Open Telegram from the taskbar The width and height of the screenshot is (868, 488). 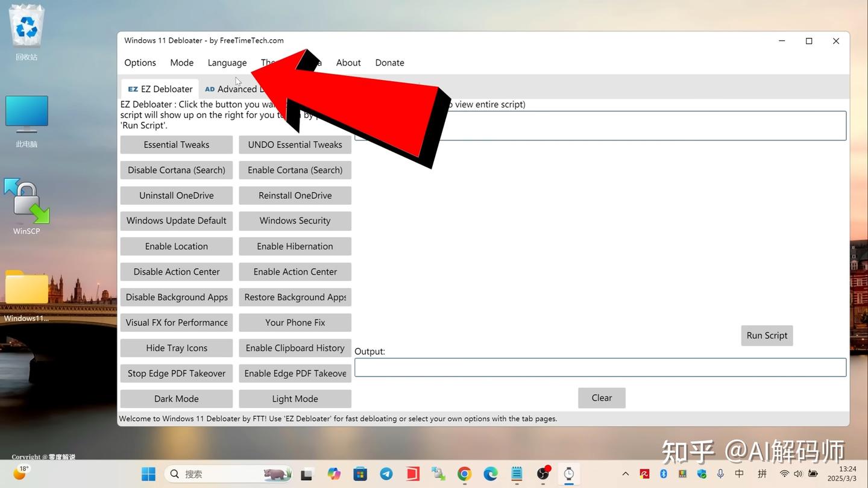pos(386,474)
